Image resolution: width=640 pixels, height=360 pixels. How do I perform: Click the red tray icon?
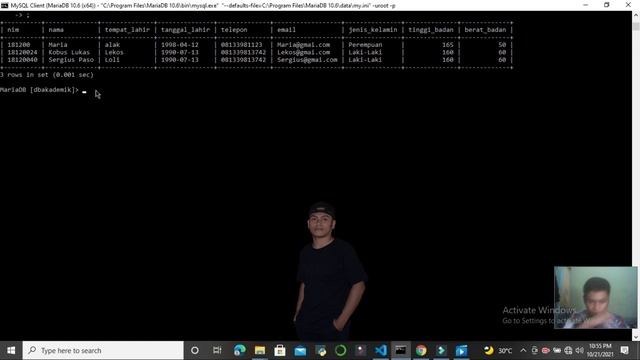click(545, 350)
